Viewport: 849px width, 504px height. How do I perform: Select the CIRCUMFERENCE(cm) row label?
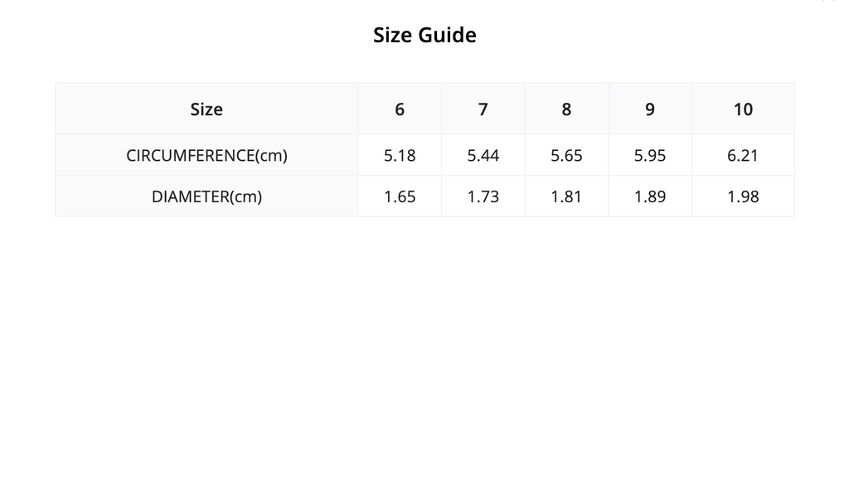click(x=206, y=155)
